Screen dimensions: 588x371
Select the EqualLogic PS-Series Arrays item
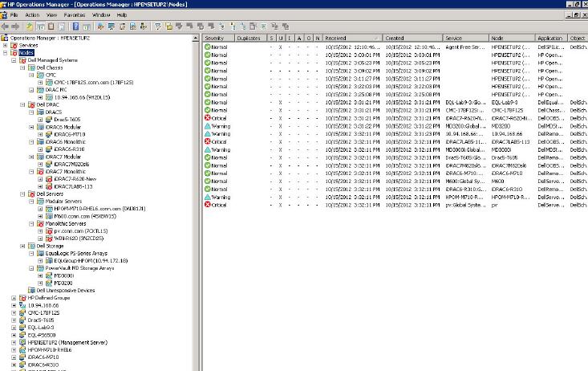pyautogui.click(x=76, y=254)
